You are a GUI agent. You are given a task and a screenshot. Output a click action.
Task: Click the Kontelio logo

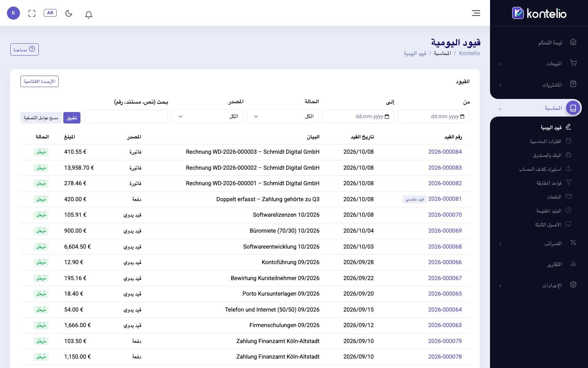coord(539,13)
